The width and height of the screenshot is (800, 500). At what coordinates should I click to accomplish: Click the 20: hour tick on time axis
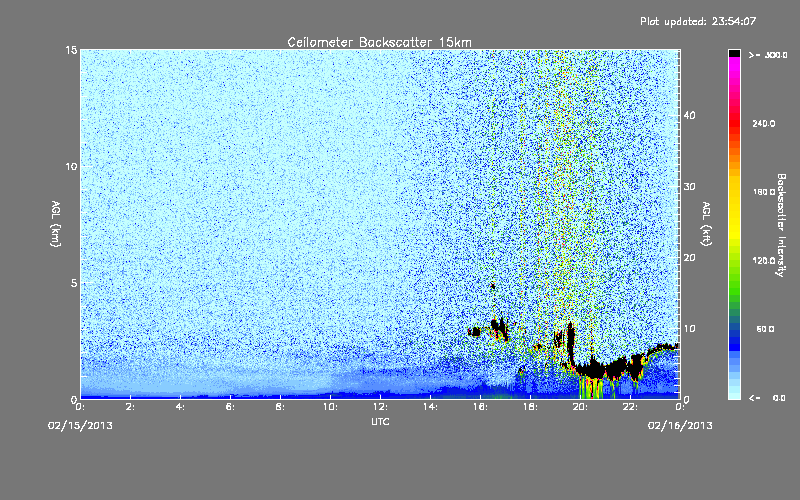tap(580, 407)
